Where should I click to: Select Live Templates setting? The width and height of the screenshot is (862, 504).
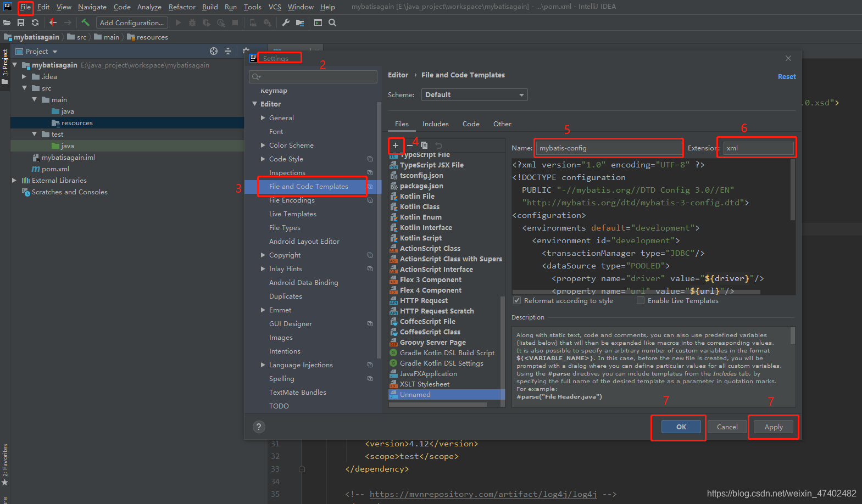click(292, 214)
